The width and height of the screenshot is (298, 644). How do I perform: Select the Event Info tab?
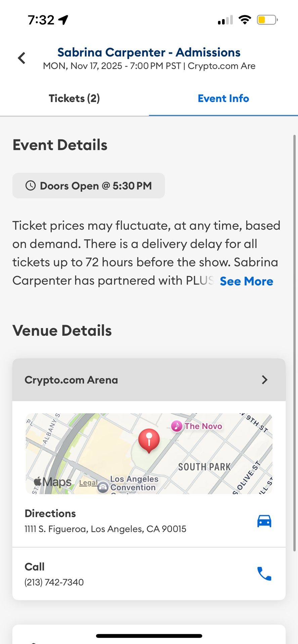pos(223,98)
